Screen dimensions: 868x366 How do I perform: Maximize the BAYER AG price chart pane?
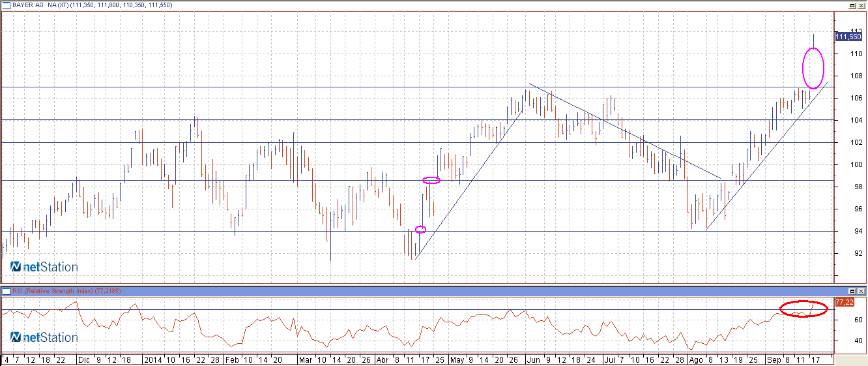[852, 5]
